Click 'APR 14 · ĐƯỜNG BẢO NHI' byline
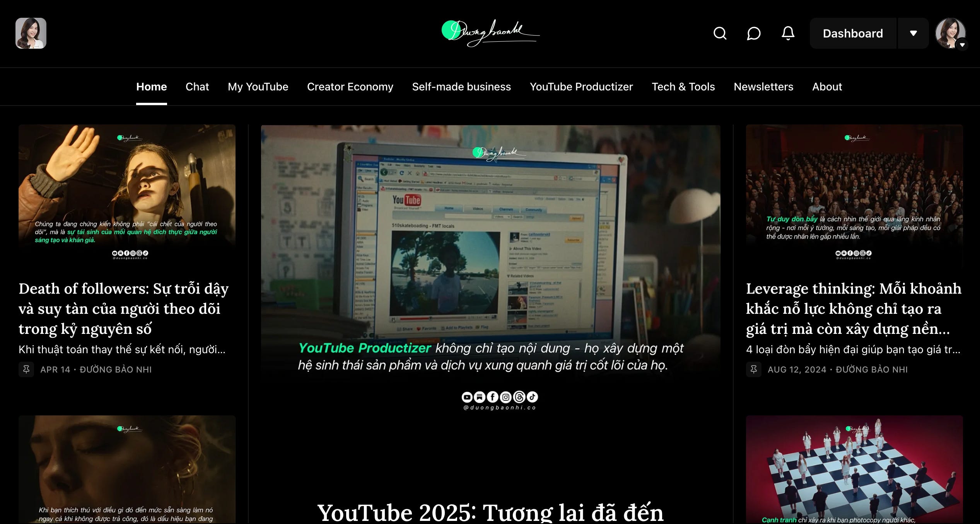Viewport: 980px width, 524px height. (96, 369)
